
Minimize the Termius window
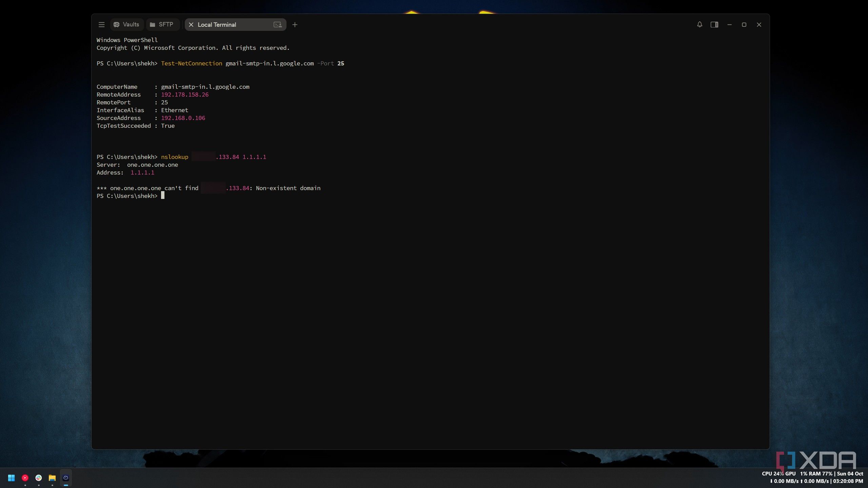729,25
